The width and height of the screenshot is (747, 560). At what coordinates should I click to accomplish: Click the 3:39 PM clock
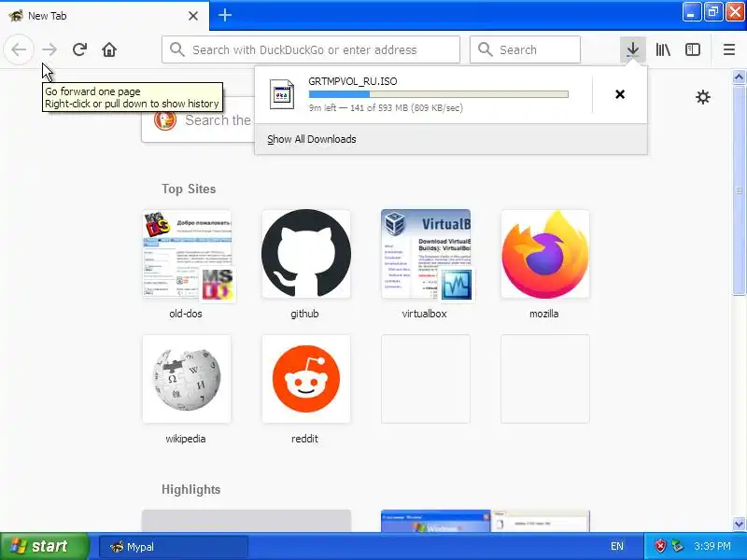point(712,546)
